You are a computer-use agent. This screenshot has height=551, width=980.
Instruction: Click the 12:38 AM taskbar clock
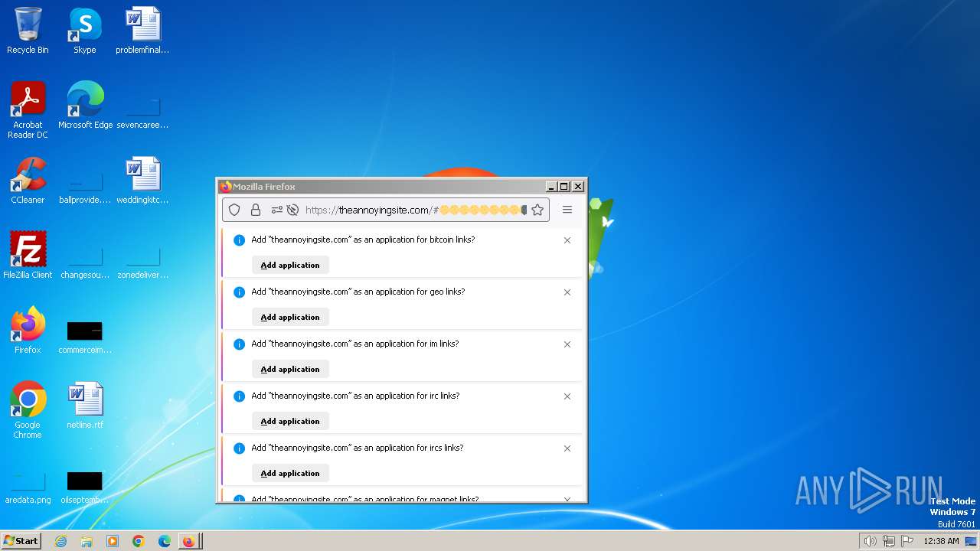[x=941, y=541]
